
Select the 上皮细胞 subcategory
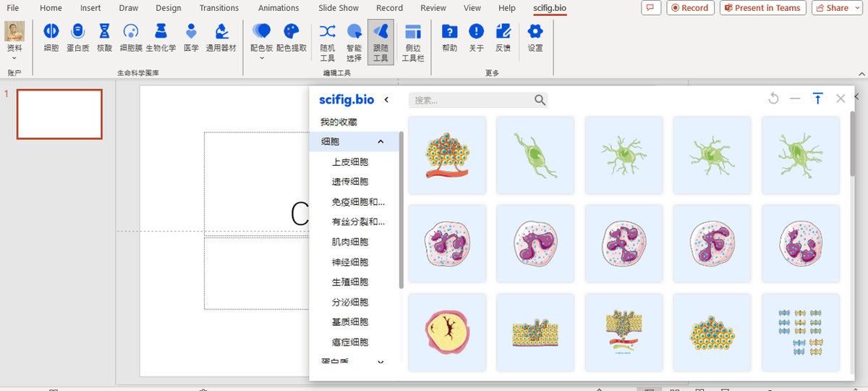(350, 162)
